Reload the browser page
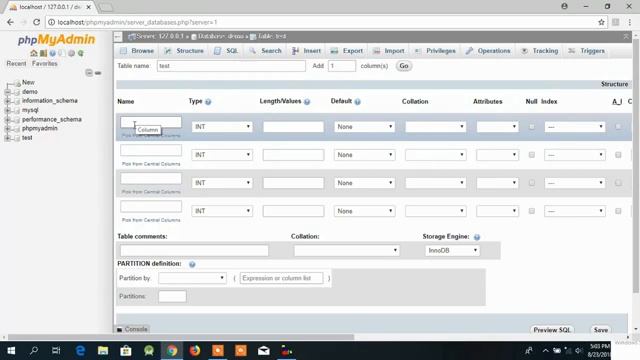Image resolution: width=640 pixels, height=360 pixels. click(x=36, y=22)
